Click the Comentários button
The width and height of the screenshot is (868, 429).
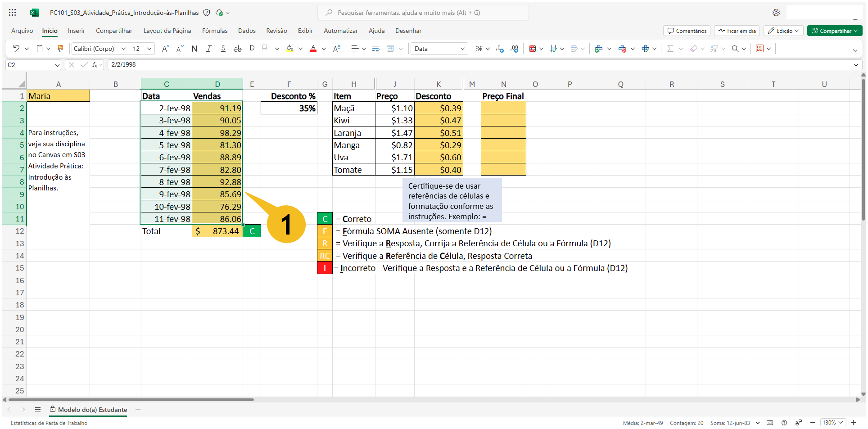tap(687, 31)
